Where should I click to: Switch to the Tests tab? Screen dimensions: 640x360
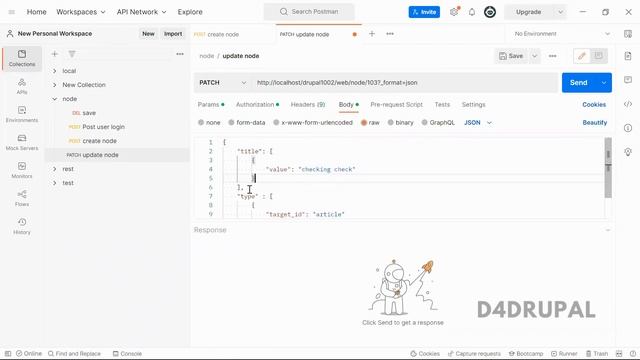point(442,104)
